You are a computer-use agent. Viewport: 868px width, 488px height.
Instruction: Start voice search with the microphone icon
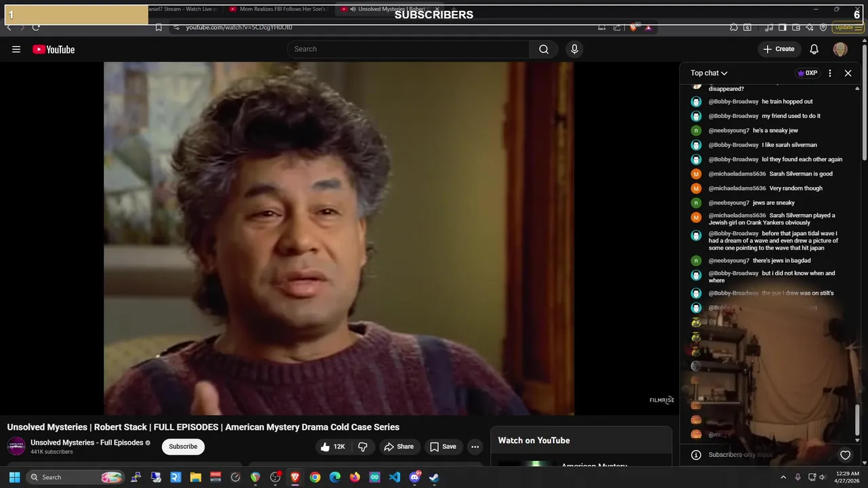pyautogui.click(x=574, y=49)
